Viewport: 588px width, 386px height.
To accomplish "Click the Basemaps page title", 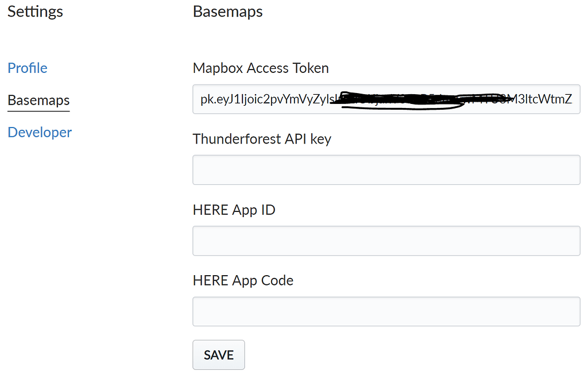I will (227, 11).
